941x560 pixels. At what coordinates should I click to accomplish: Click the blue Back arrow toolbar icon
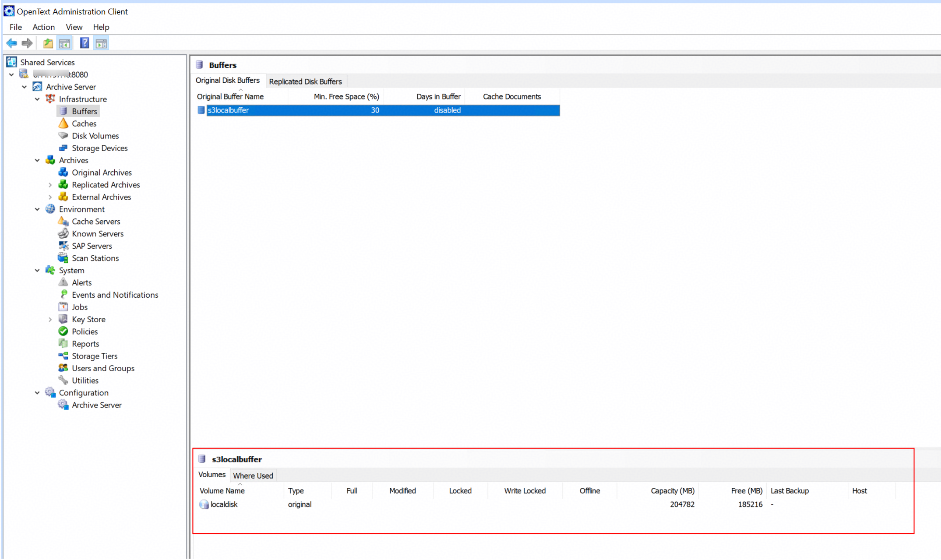click(11, 43)
